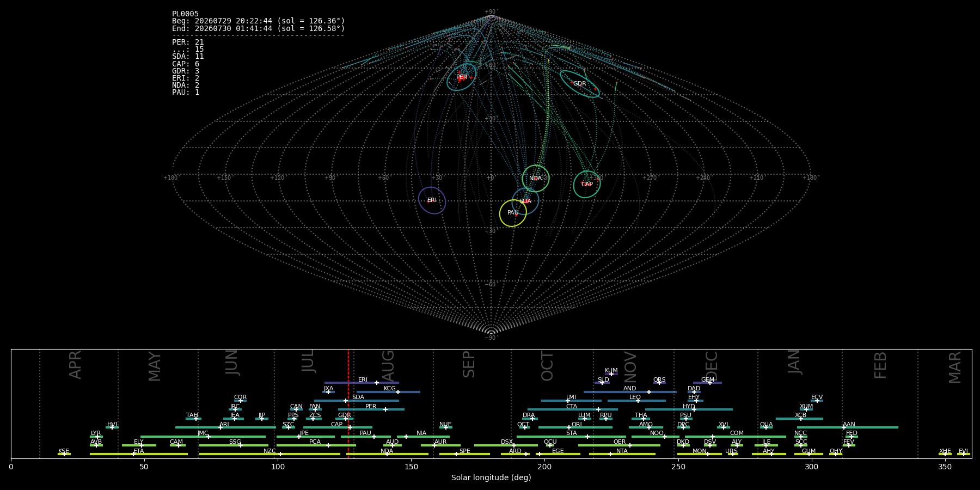Click the NZC shower label in timeline
This screenshot has height=490, width=980.
click(269, 451)
